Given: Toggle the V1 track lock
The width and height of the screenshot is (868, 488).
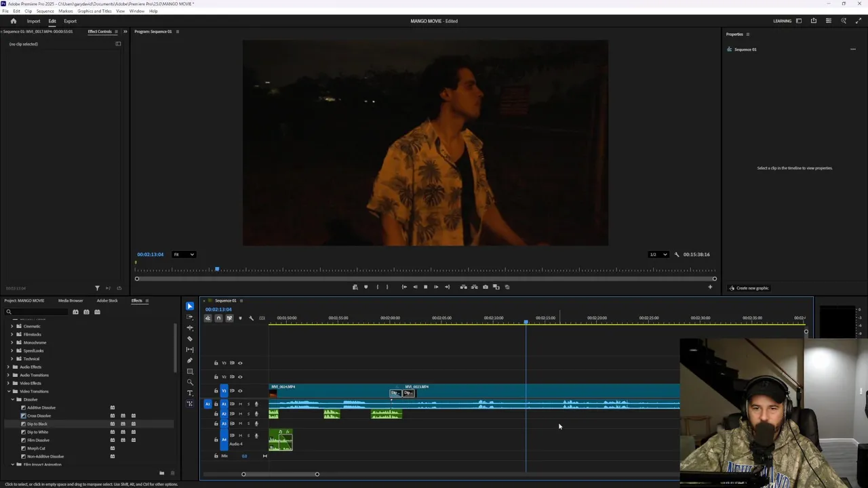Looking at the screenshot, I should [x=216, y=390].
